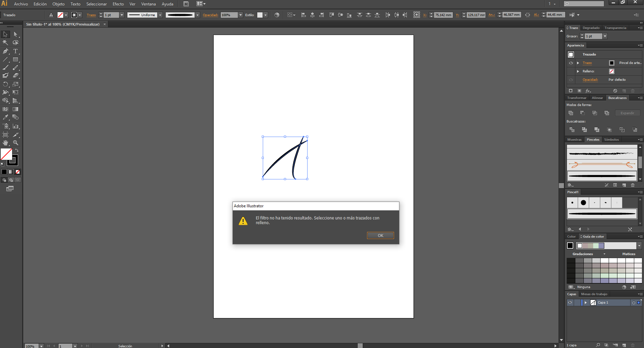Image resolution: width=644 pixels, height=348 pixels.
Task: Switch to the Degradado tab
Action: [x=591, y=28]
